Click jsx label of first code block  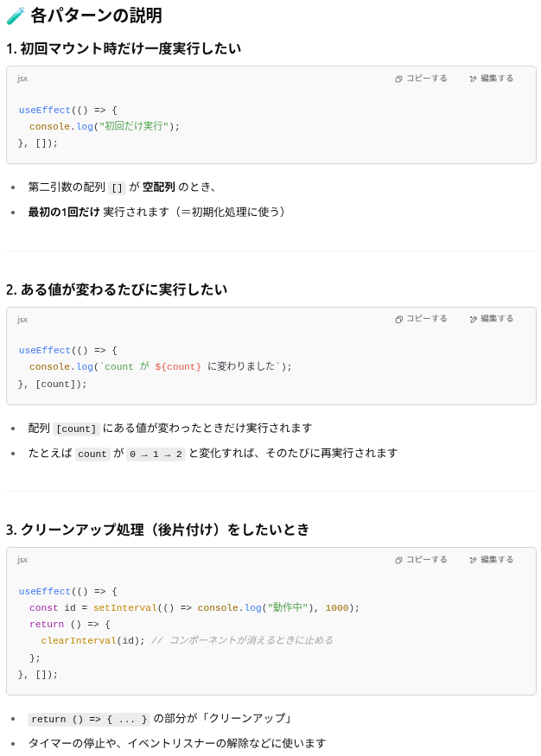click(22, 79)
